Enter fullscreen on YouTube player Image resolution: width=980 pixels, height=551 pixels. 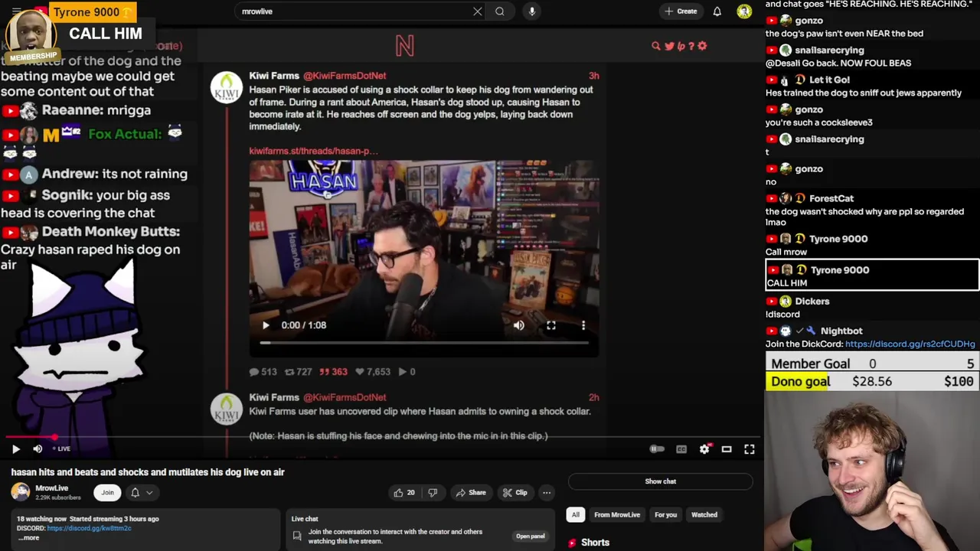point(750,449)
